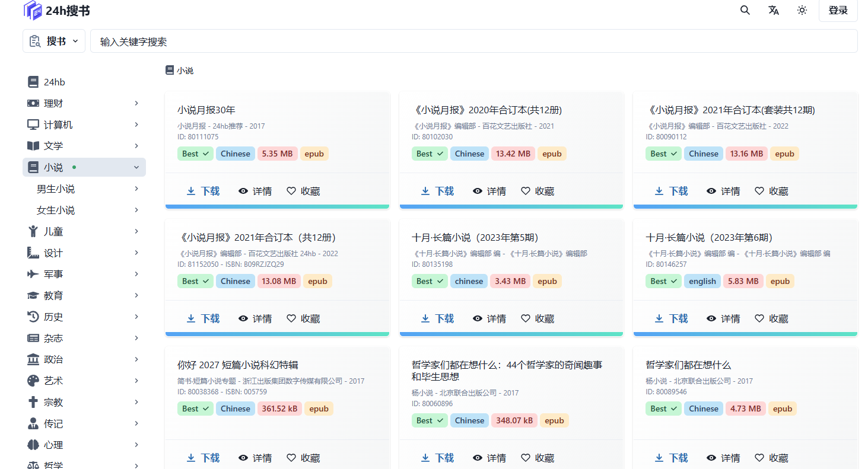Click the gradient bar under 小说月报30年 card
This screenshot has width=868, height=469.
(x=277, y=206)
